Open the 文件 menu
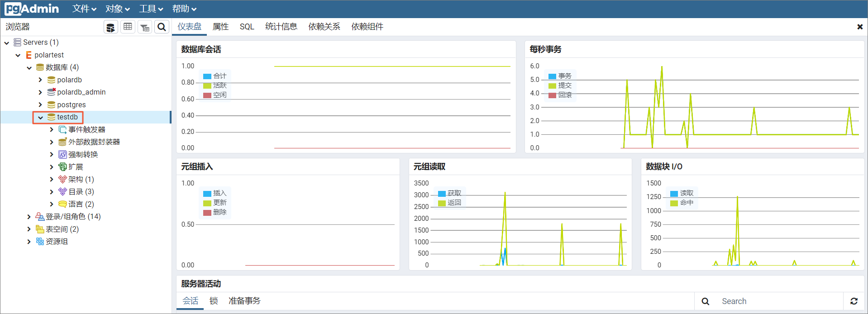Viewport: 868px width, 314px height. tap(84, 9)
